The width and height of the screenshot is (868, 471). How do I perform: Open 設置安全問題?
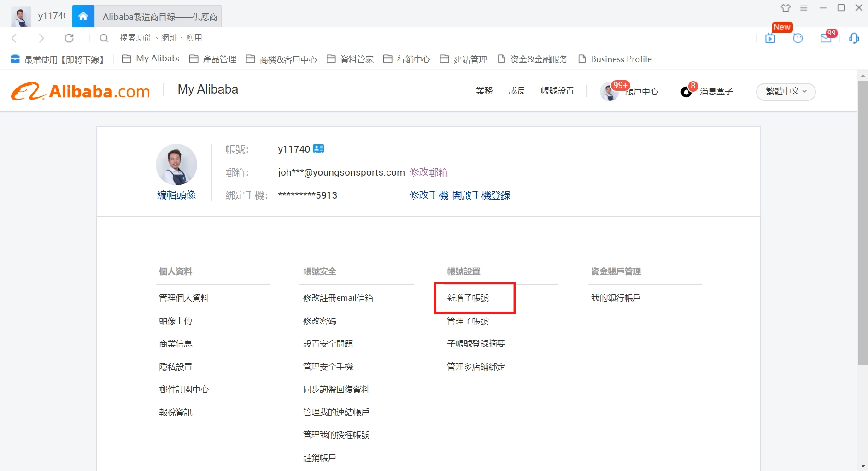pos(328,343)
